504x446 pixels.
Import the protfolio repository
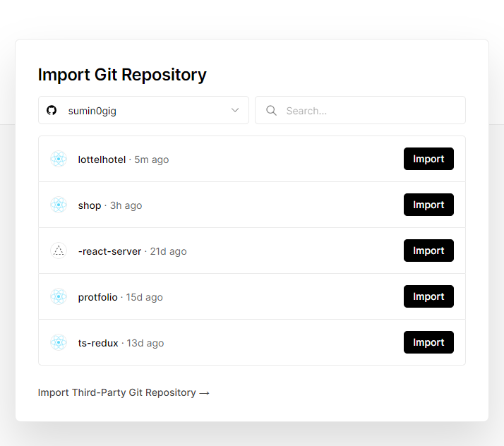click(428, 296)
